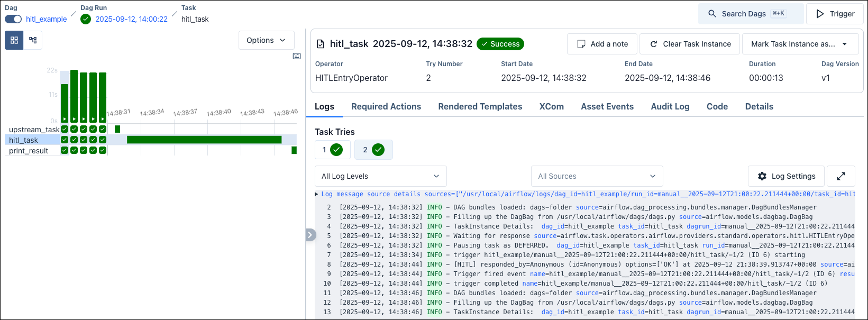Switch to grid view icon
Screen dimensions: 868x320
click(14, 40)
